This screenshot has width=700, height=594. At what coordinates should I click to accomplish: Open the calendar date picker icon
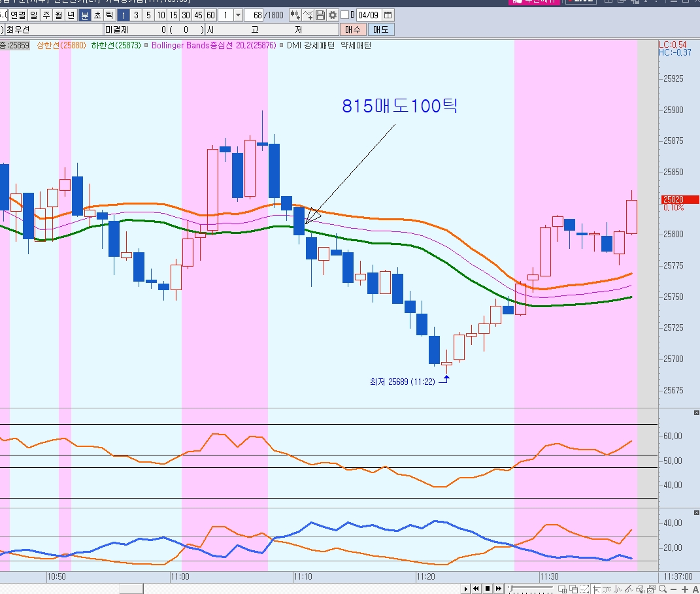[388, 15]
